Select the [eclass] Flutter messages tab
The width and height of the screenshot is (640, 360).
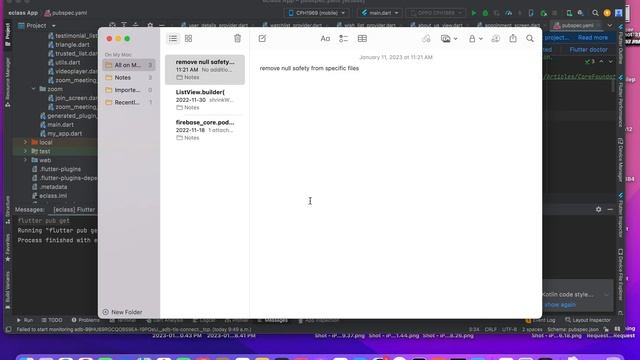(x=74, y=210)
